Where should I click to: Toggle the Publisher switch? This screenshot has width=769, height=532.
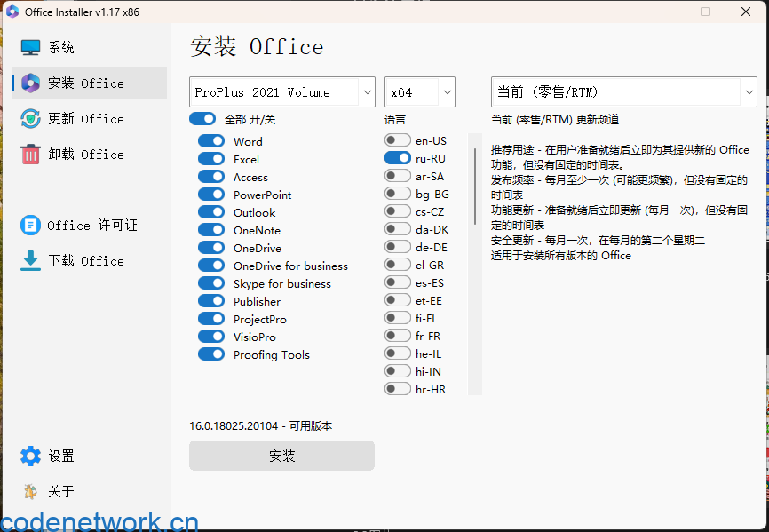click(211, 300)
